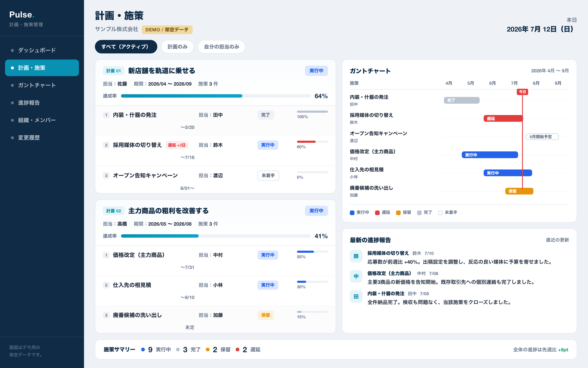Click the orange 保留 Gantt bar
The width and height of the screenshot is (588, 368).
(519, 191)
